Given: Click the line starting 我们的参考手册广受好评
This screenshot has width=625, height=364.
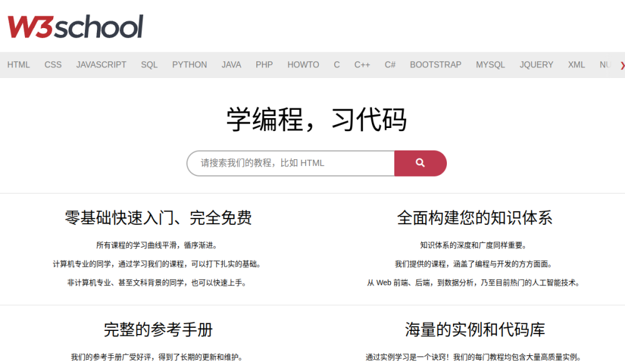Looking at the screenshot, I should point(157,357).
